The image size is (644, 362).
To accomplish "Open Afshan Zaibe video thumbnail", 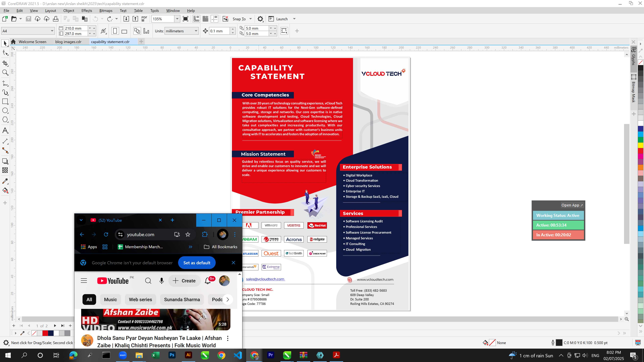I will click(156, 320).
